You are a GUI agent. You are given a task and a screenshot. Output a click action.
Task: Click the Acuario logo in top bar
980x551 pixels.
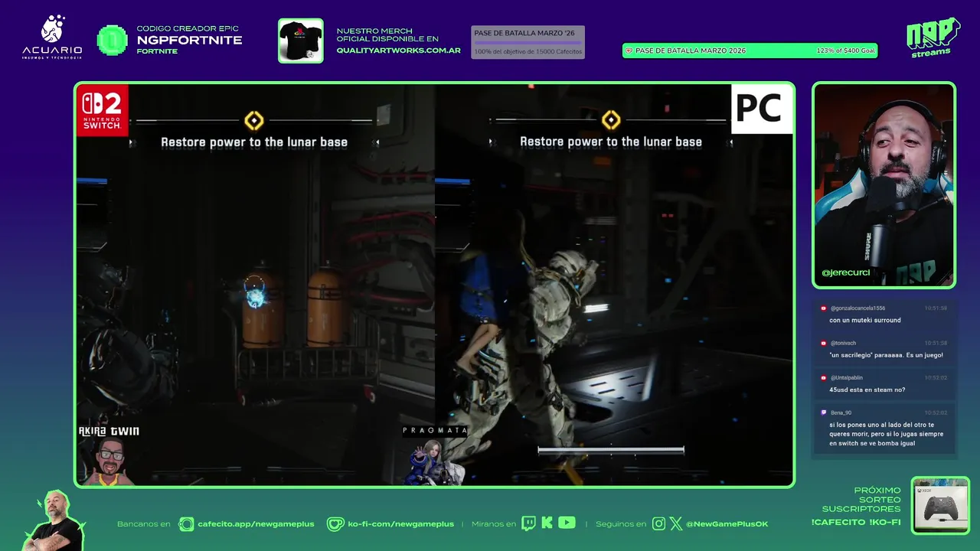click(52, 37)
